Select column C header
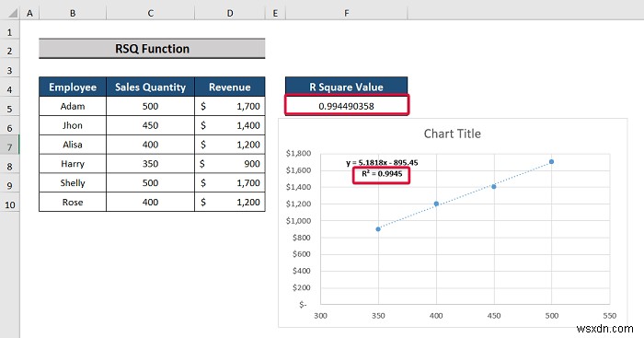 click(150, 14)
